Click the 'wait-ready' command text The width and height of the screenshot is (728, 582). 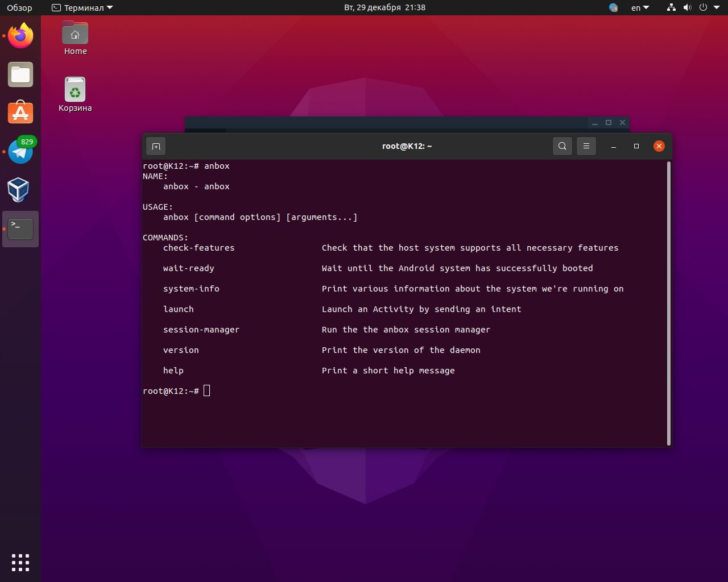point(189,268)
